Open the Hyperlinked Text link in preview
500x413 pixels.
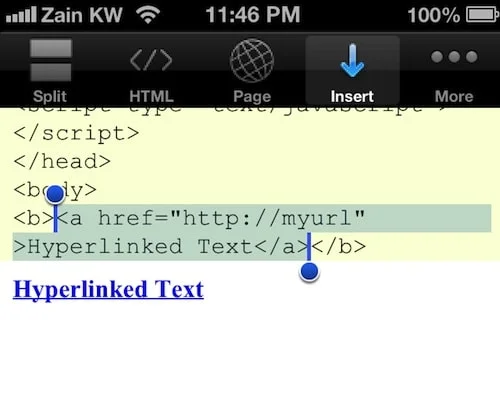click(x=108, y=289)
